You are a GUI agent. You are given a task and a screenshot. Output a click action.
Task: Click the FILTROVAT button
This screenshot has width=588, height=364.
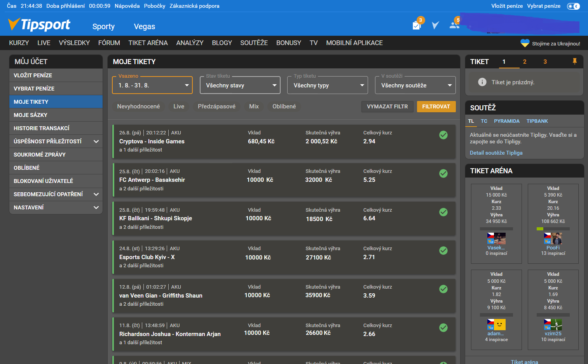tap(436, 106)
